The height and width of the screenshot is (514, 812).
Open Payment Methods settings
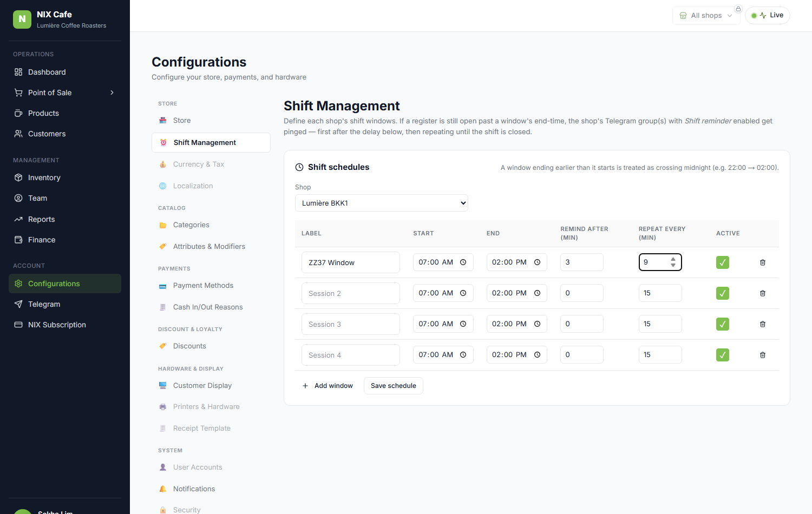coord(211,285)
